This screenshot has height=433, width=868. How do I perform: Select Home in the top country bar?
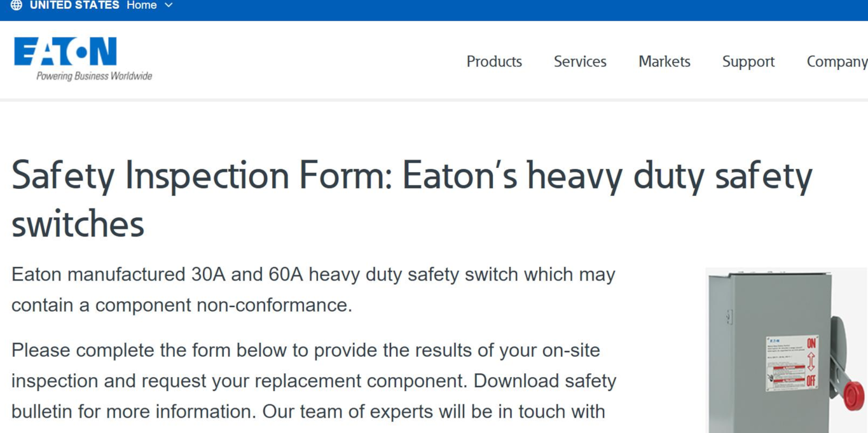tap(141, 5)
